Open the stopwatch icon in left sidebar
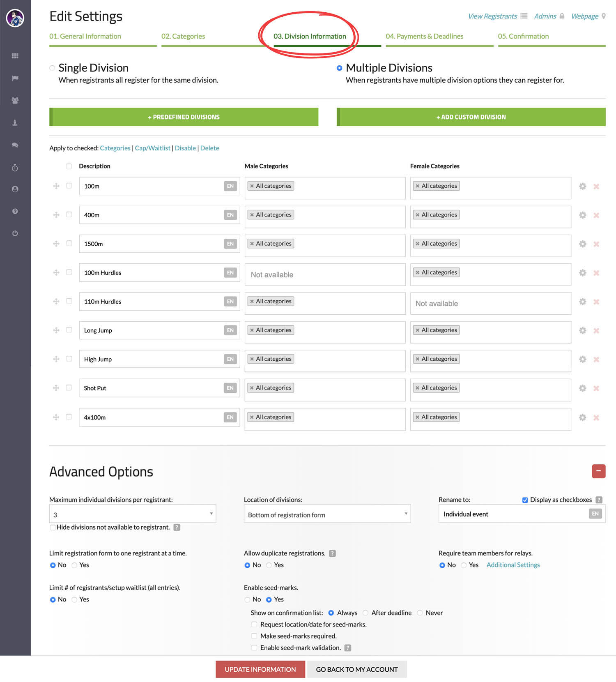 (15, 168)
